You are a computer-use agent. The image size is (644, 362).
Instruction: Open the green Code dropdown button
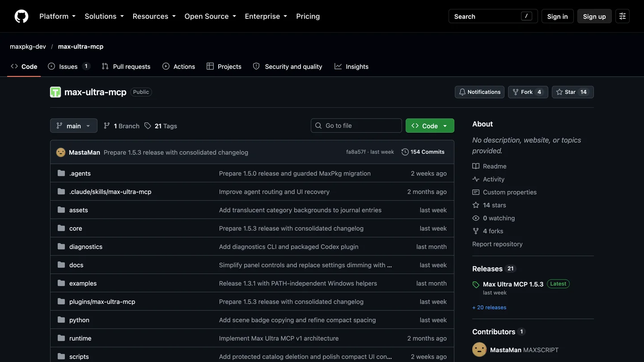coord(430,126)
